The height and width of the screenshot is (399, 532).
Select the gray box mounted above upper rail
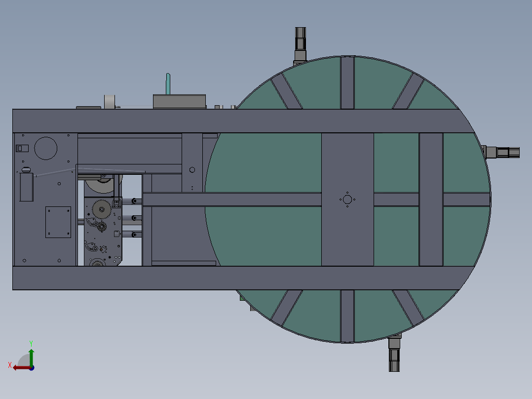(x=180, y=102)
